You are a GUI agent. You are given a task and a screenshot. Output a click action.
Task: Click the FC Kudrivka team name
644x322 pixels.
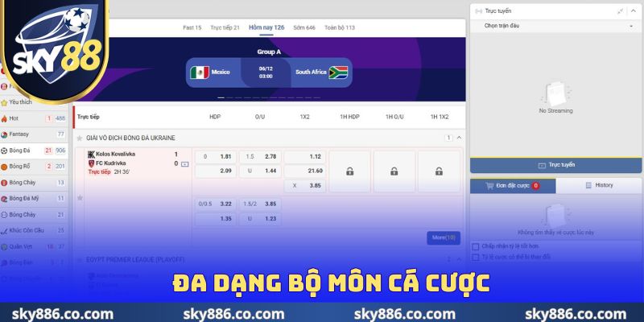click(x=111, y=163)
